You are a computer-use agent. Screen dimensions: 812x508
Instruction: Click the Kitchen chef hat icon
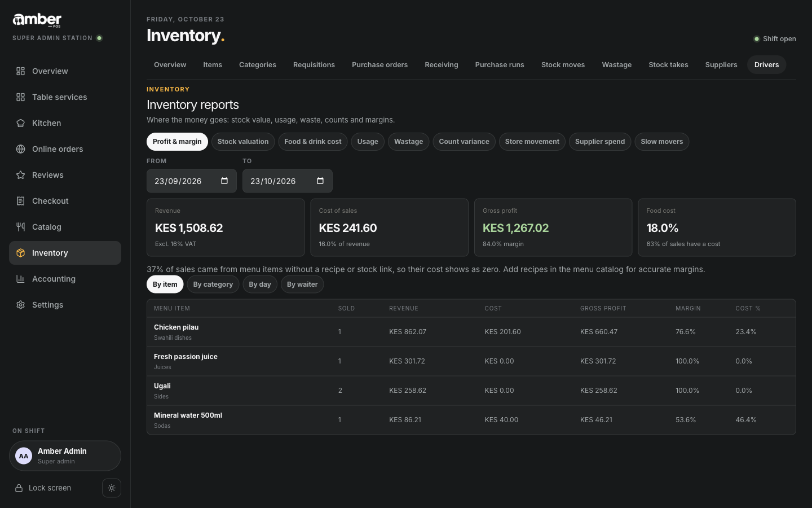pos(20,123)
